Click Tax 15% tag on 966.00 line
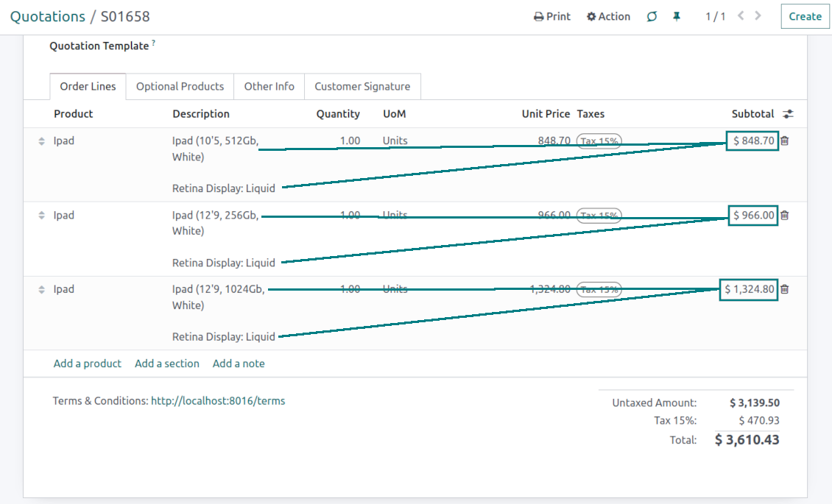 point(599,216)
